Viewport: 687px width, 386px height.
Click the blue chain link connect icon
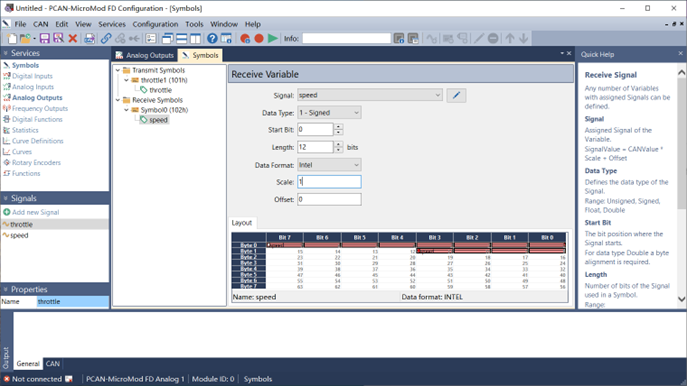pos(106,39)
